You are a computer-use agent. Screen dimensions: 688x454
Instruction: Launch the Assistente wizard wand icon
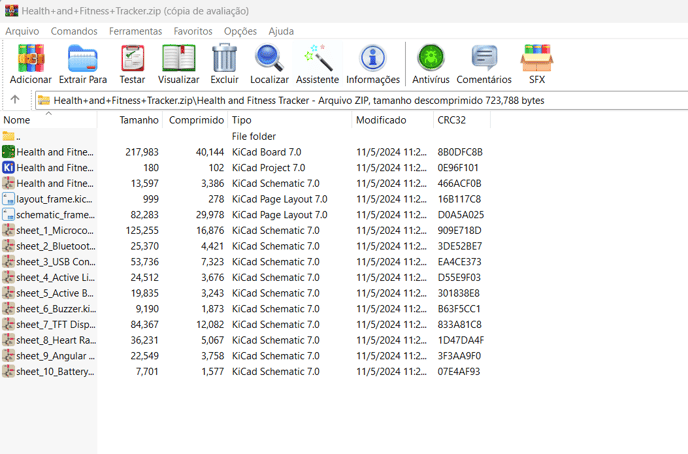coord(317,57)
